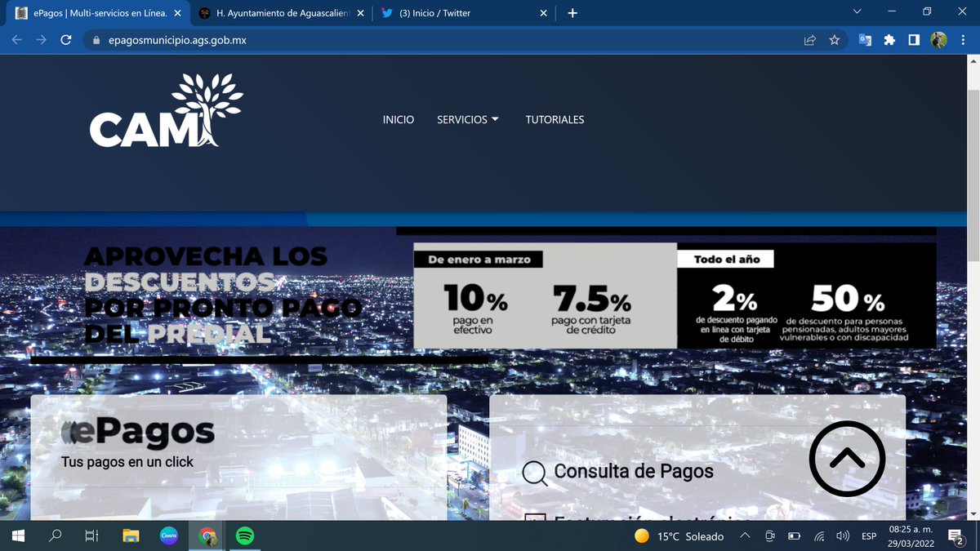
Task: Close the Twitter browser tab
Action: tap(543, 13)
